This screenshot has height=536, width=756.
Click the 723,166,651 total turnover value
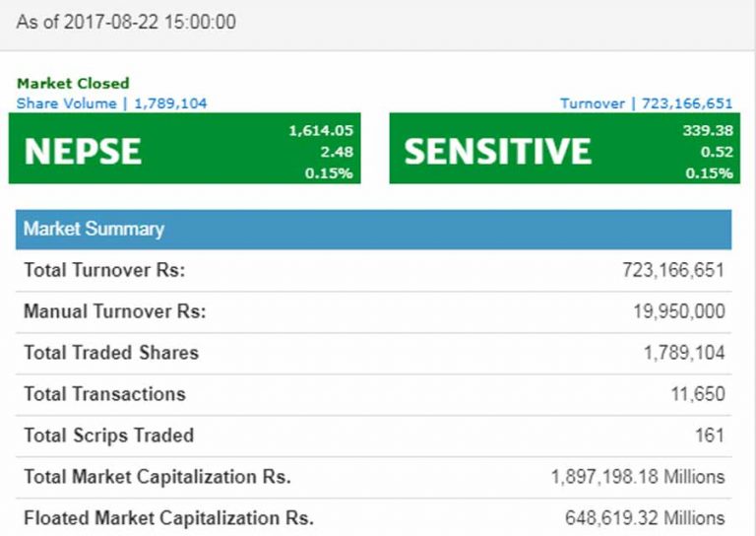click(673, 270)
